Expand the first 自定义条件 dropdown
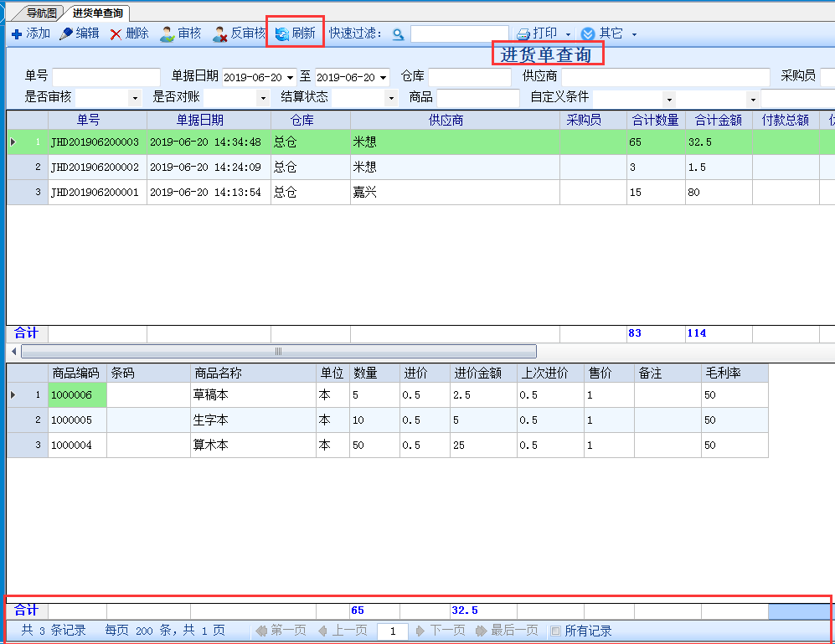Image resolution: width=835 pixels, height=644 pixels. [669, 99]
